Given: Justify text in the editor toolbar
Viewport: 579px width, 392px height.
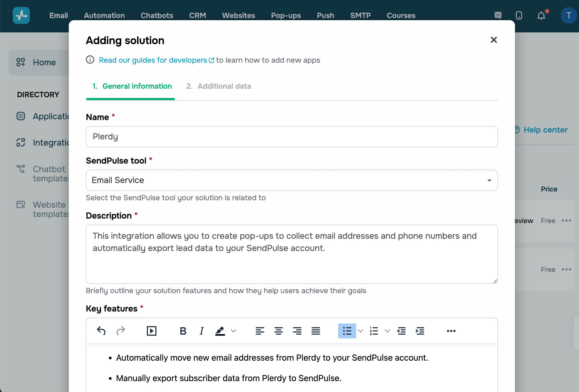Looking at the screenshot, I should (316, 331).
